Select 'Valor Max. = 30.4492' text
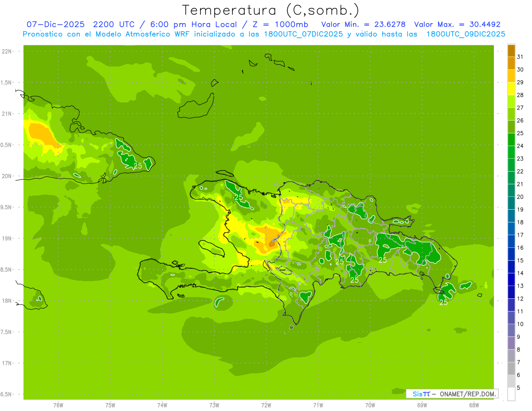This screenshot has width=532, height=411. pos(457,24)
